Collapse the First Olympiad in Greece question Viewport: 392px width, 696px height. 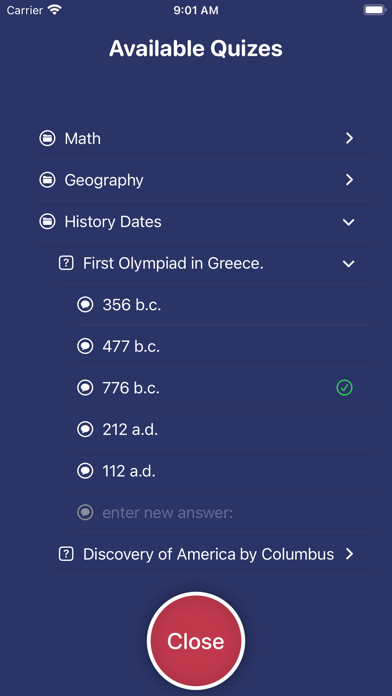[349, 264]
